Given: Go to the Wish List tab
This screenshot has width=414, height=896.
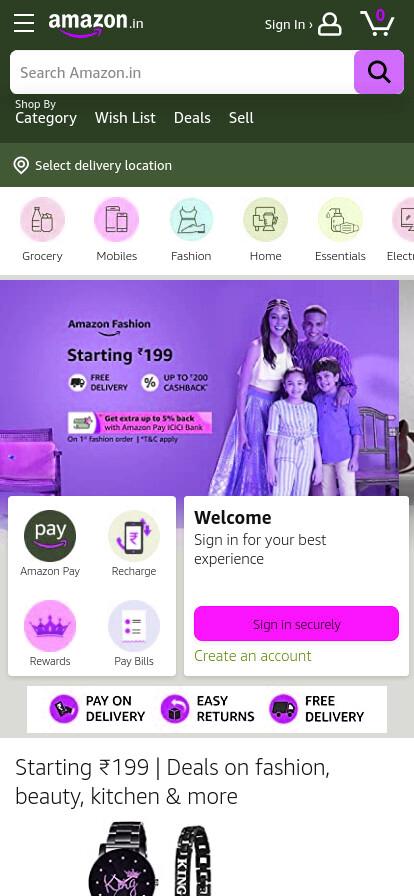Looking at the screenshot, I should [x=125, y=118].
